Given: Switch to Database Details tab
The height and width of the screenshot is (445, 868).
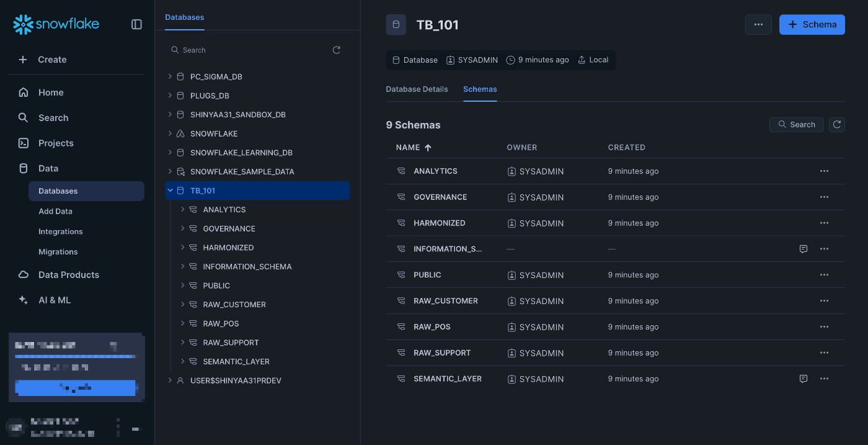Looking at the screenshot, I should coord(417,89).
